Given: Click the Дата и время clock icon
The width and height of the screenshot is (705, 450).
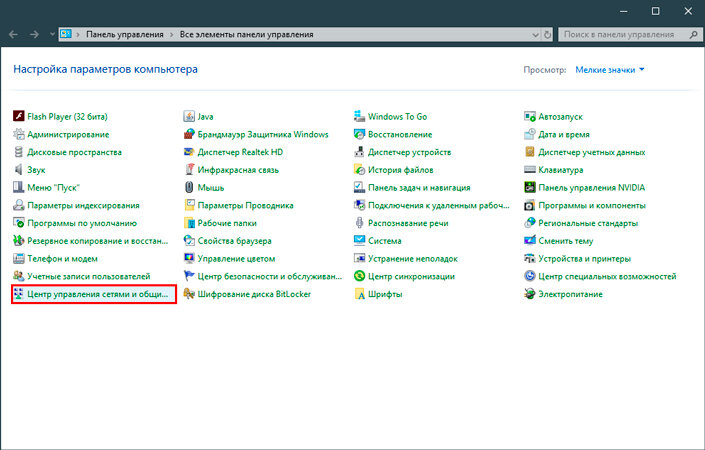Looking at the screenshot, I should click(530, 134).
